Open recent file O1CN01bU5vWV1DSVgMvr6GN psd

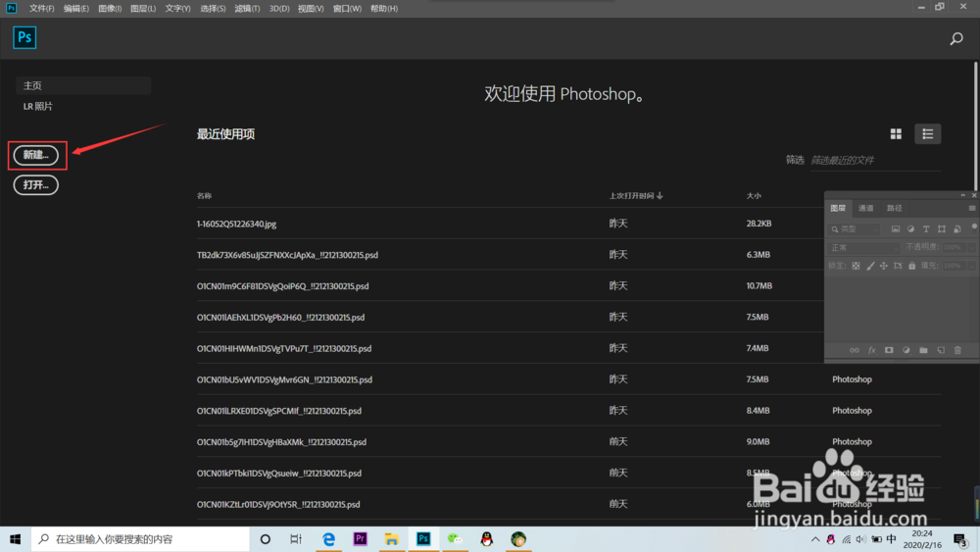[x=284, y=380]
